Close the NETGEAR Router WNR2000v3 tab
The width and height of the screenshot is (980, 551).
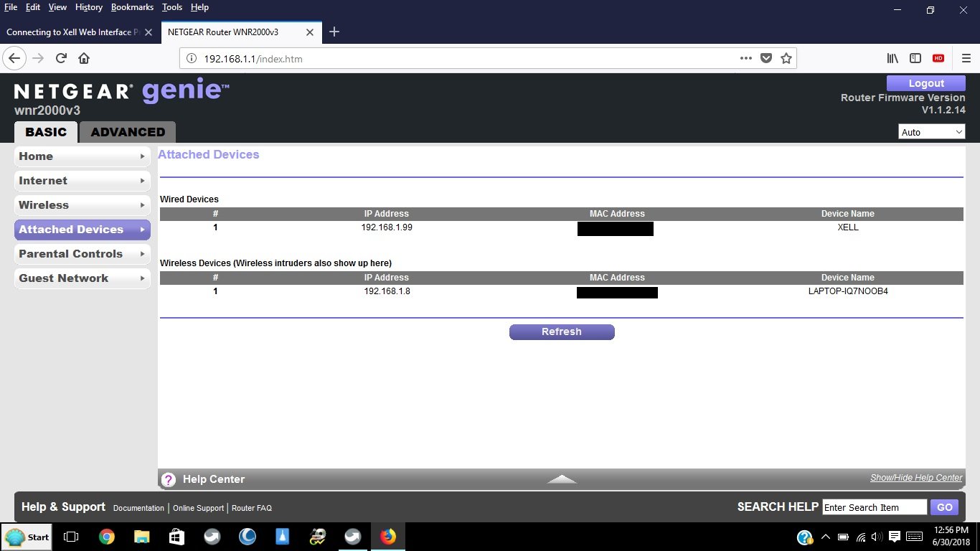[x=310, y=32]
